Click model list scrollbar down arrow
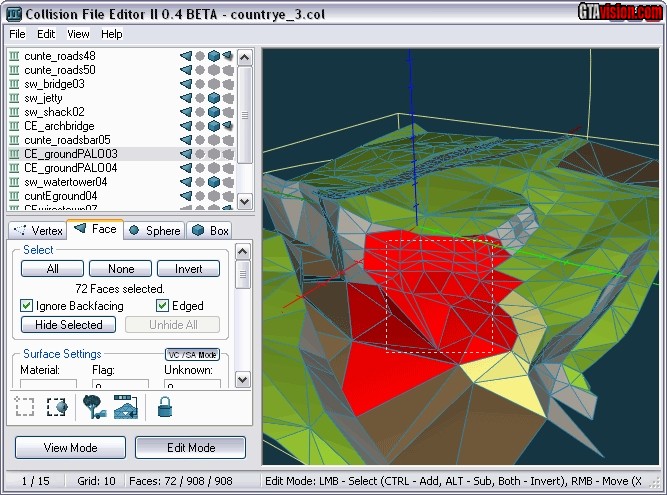Screen dimensions: 667x495 [245, 201]
